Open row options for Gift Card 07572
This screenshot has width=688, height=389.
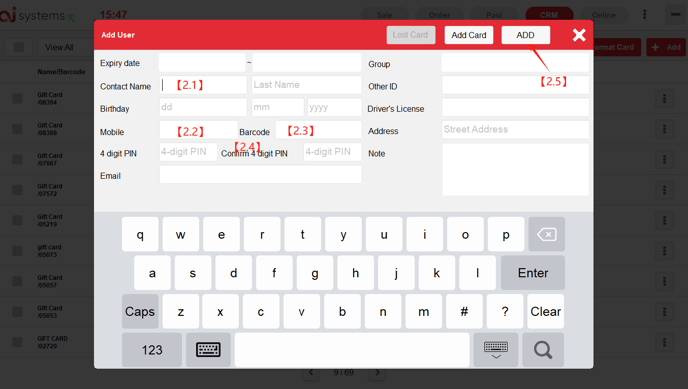[664, 190]
